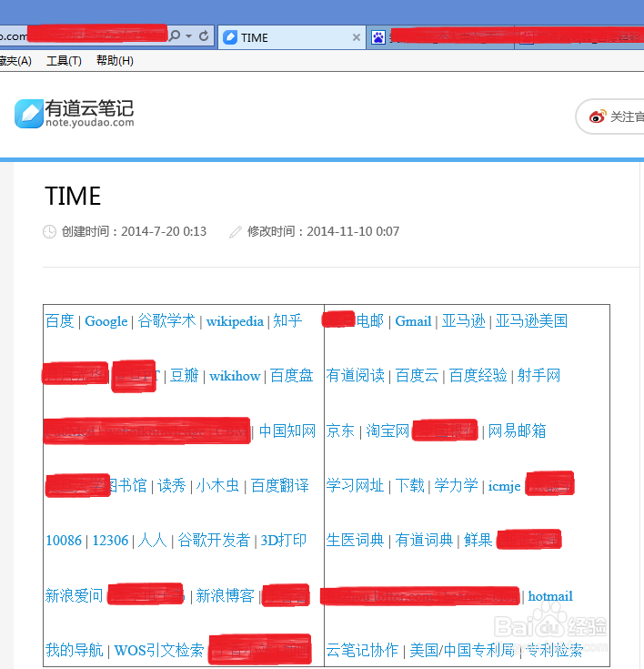Image resolution: width=644 pixels, height=669 pixels.
Task: Open the Gmail link
Action: [x=413, y=320]
